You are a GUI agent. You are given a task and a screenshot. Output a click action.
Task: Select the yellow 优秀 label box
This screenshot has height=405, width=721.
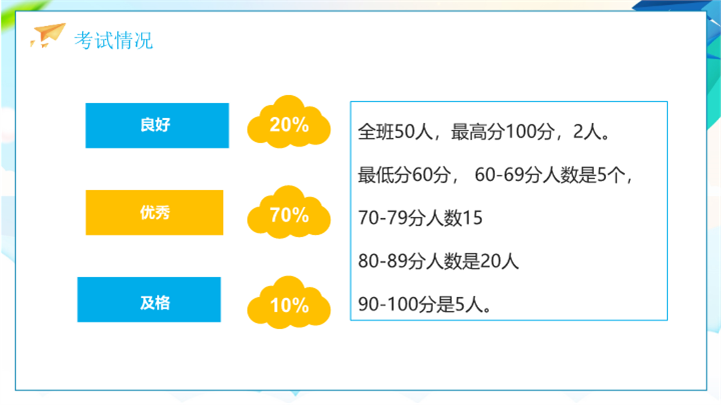pyautogui.click(x=154, y=212)
